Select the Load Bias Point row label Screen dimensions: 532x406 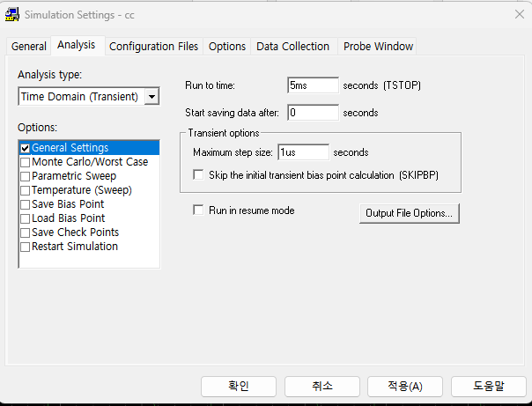[x=69, y=218]
